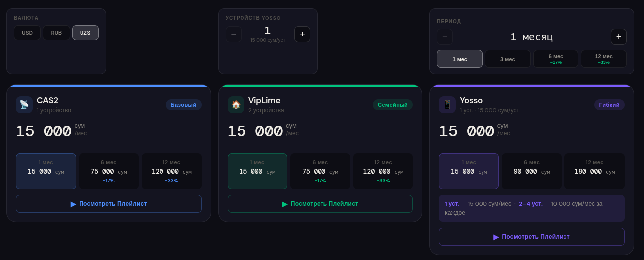Click the VipLime house icon
644x260 pixels.
point(236,105)
